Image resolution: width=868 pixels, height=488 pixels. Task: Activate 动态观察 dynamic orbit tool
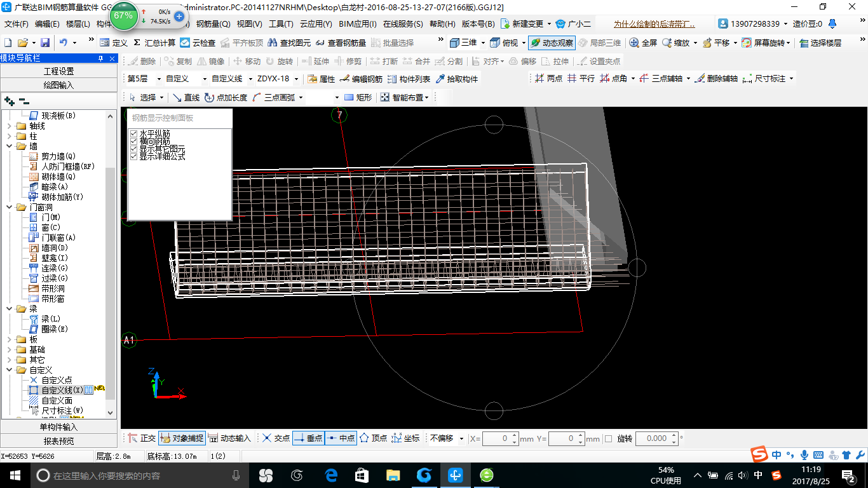point(552,43)
